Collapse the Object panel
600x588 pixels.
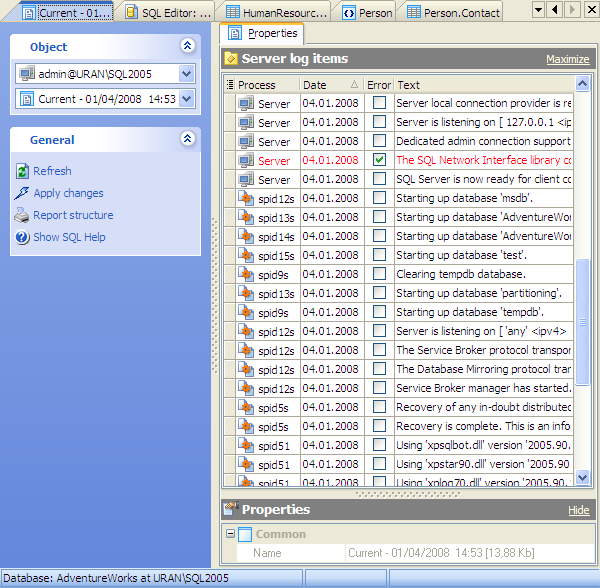(187, 46)
